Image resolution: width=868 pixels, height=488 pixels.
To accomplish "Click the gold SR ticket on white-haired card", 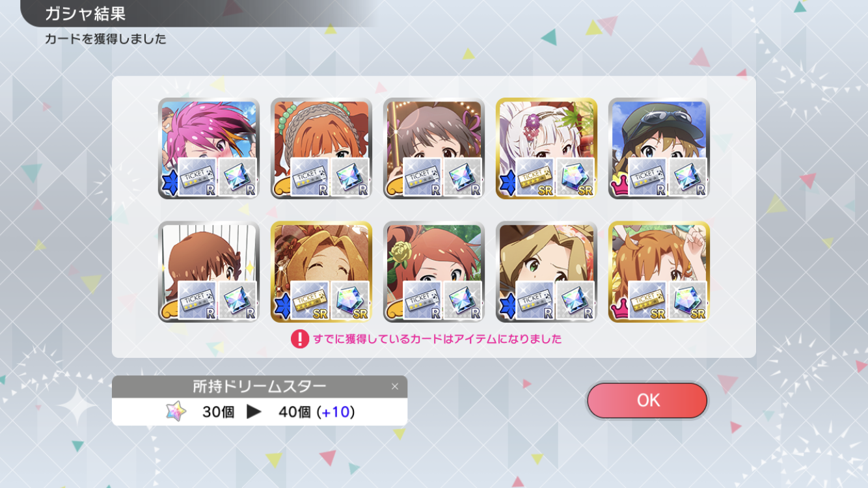I will (535, 177).
